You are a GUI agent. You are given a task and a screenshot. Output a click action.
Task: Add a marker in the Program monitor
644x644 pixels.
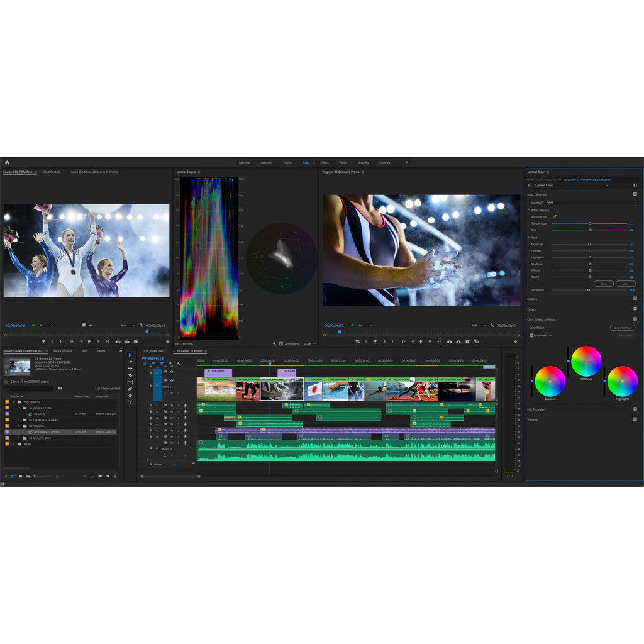pyautogui.click(x=375, y=341)
